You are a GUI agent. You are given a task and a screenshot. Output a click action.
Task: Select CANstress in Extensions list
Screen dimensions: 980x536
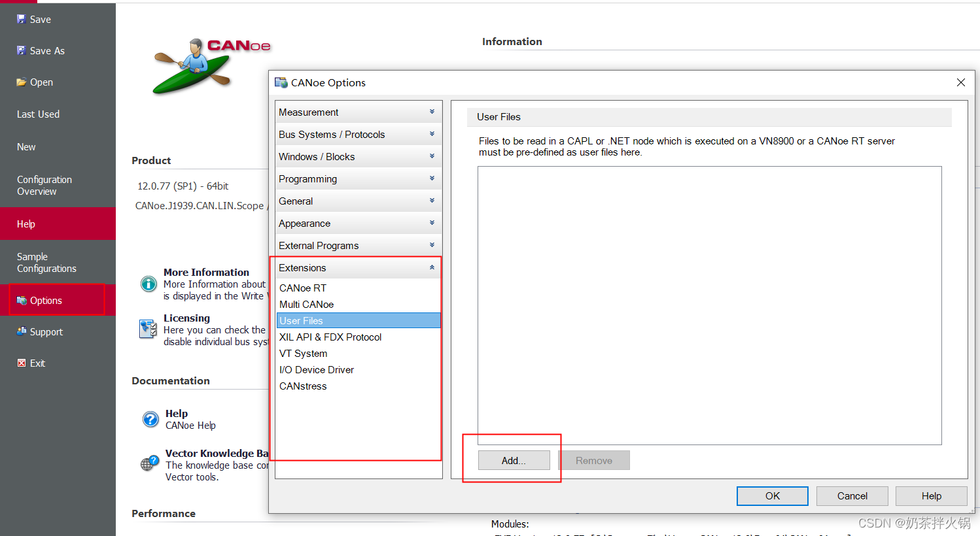click(x=359, y=386)
